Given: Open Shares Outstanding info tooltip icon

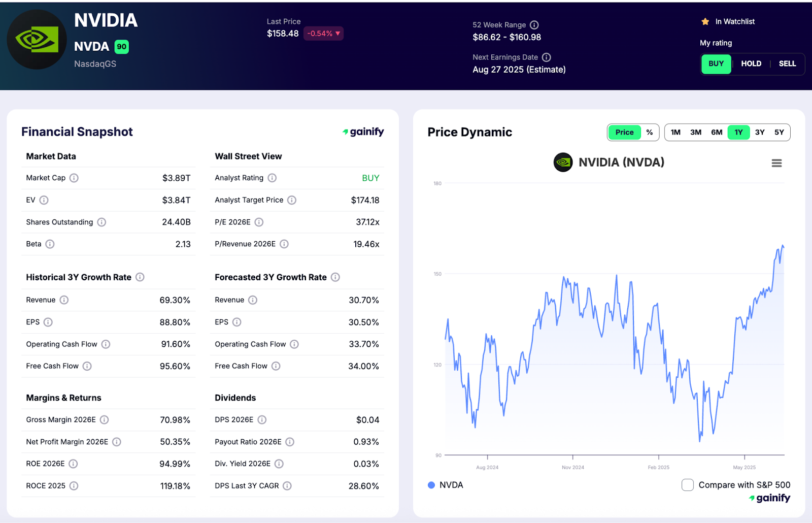Looking at the screenshot, I should coord(101,222).
